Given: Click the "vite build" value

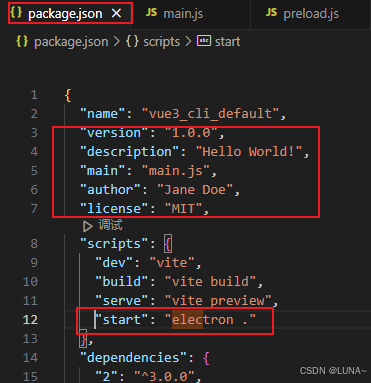Looking at the screenshot, I should coord(211,282).
